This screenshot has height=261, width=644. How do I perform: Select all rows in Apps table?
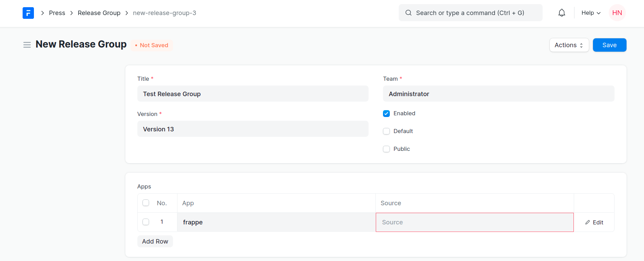coord(146,203)
